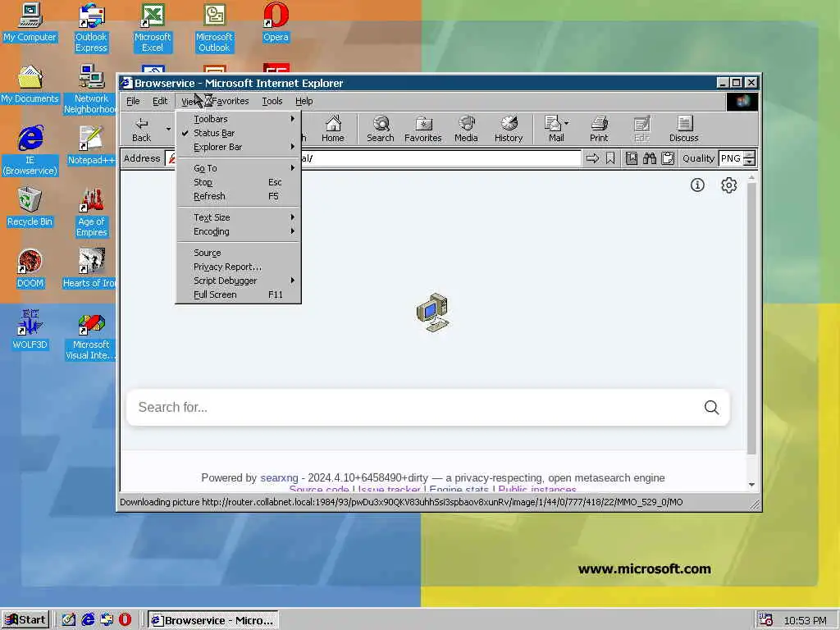The height and width of the screenshot is (630, 840).
Task: Click the Quality PNG value field
Action: pos(731,158)
